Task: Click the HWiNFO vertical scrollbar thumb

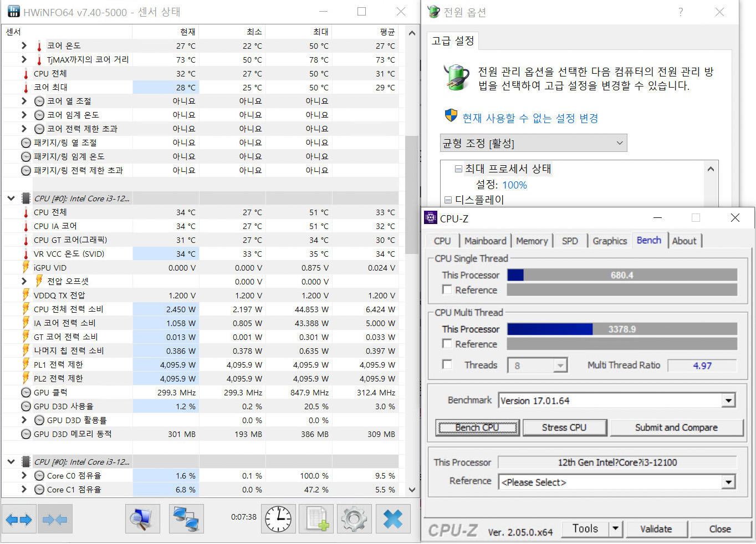Action: point(412,194)
